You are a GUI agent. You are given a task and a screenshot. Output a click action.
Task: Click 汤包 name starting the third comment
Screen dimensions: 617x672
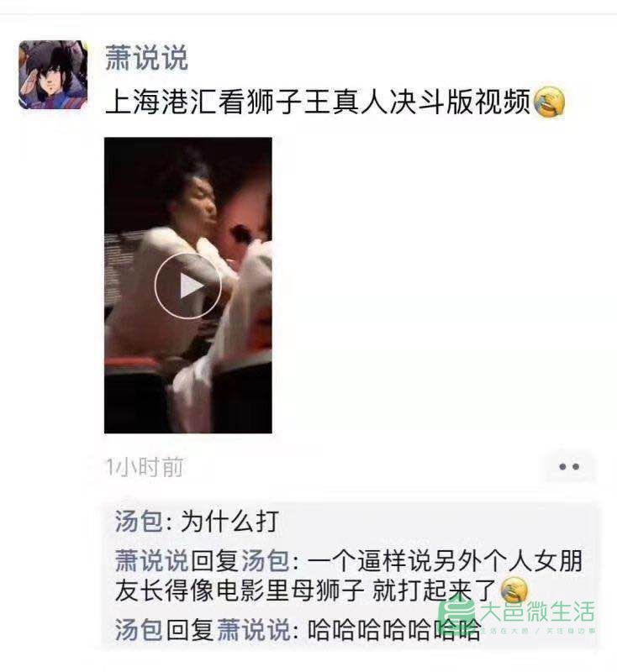tap(139, 630)
